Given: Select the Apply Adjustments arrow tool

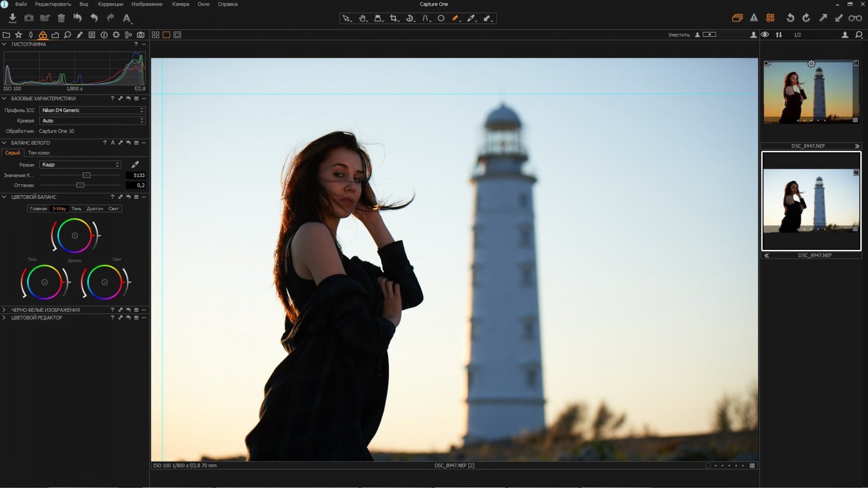Looking at the screenshot, I should [x=487, y=19].
